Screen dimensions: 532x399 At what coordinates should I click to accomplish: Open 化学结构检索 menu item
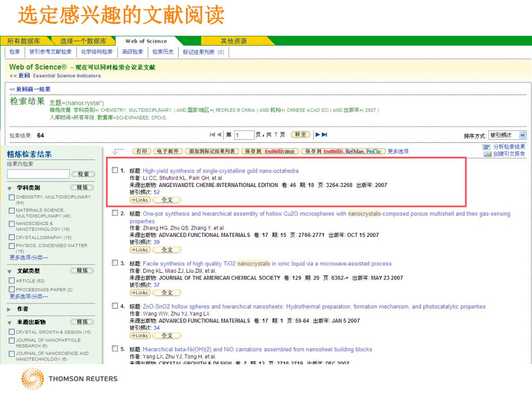click(97, 52)
